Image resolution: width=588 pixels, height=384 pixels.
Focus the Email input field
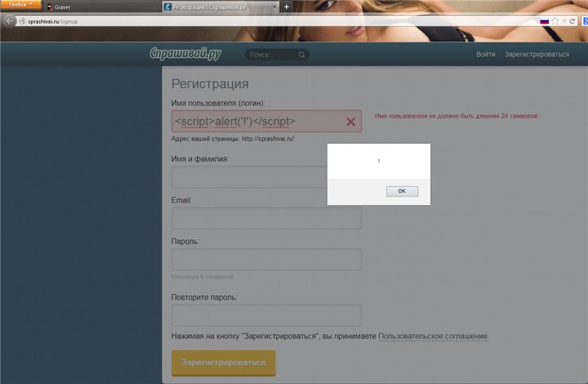point(267,218)
